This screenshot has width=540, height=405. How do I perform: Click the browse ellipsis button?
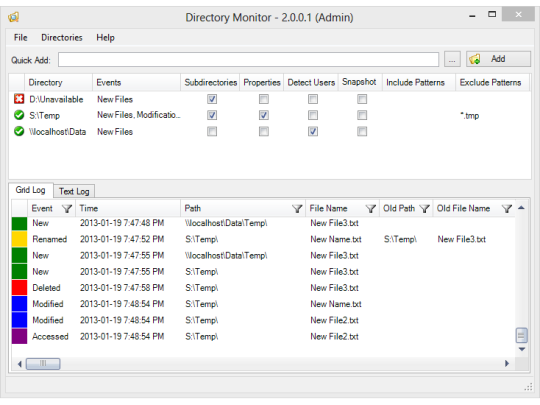pos(452,59)
